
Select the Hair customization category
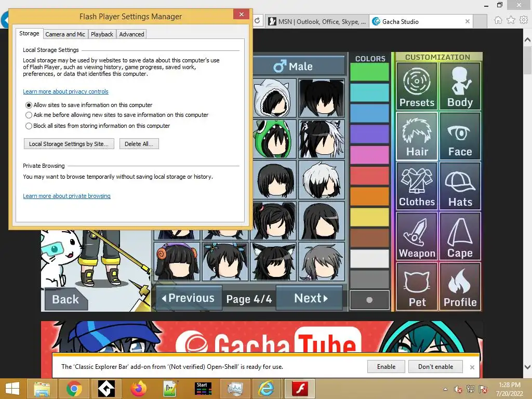pyautogui.click(x=417, y=136)
